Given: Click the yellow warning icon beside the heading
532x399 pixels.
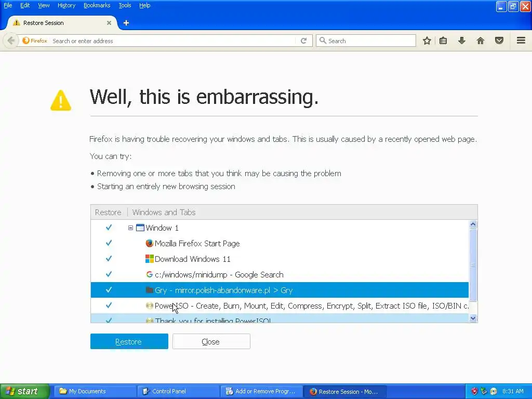Looking at the screenshot, I should click(61, 100).
